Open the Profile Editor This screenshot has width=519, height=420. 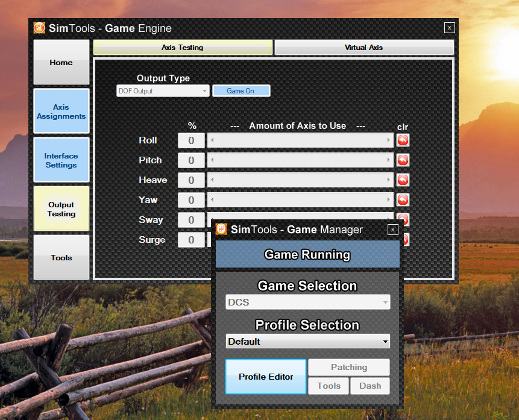tap(266, 377)
